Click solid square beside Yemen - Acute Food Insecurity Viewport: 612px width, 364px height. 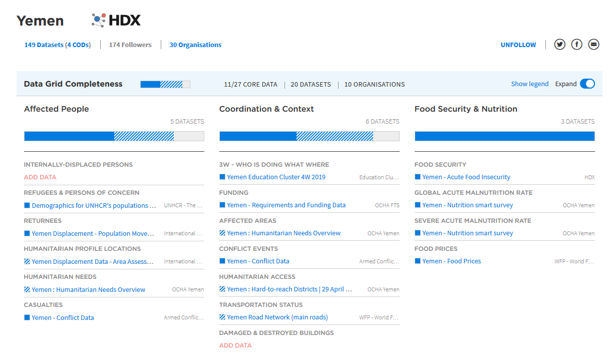[417, 177]
